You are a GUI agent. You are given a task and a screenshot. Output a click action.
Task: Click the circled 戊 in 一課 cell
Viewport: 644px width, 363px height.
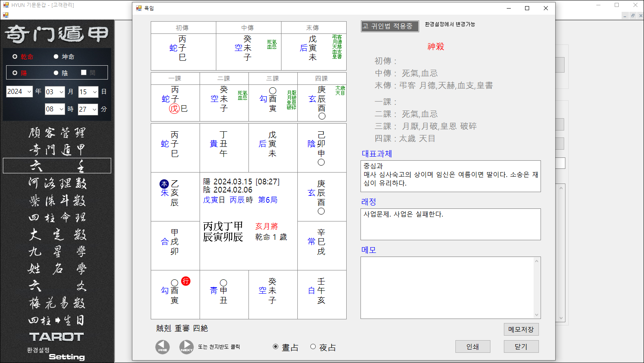[174, 108]
